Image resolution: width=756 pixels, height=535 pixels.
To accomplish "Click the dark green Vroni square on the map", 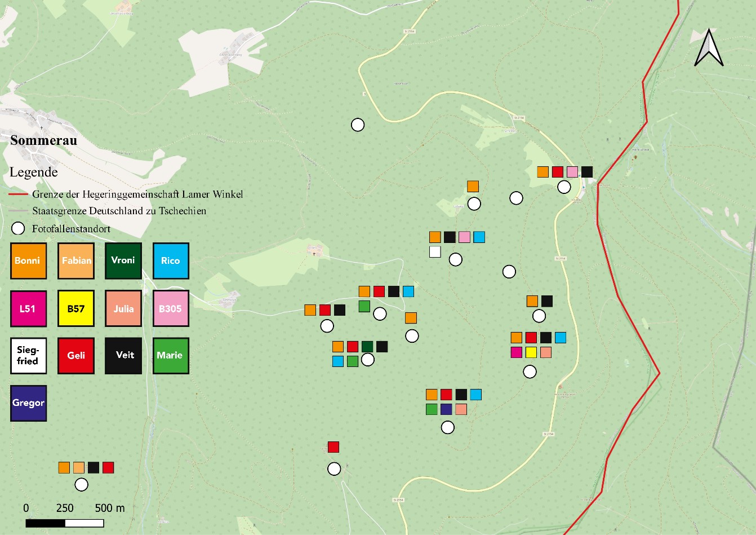I will tap(367, 347).
